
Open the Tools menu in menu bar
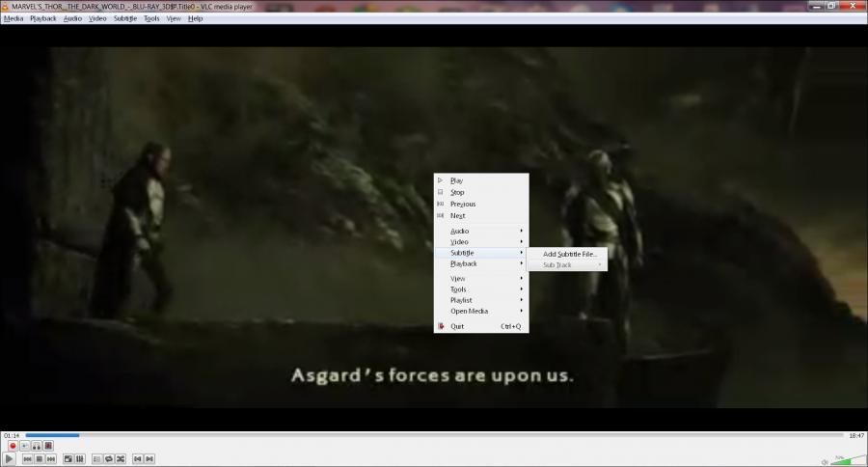[x=151, y=19]
